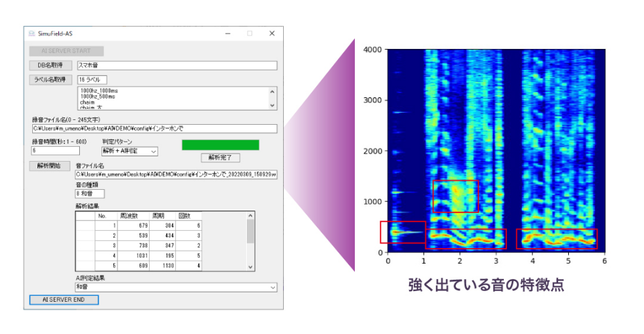Click the green progress bar
This screenshot has height=334, width=644.
tap(220, 145)
